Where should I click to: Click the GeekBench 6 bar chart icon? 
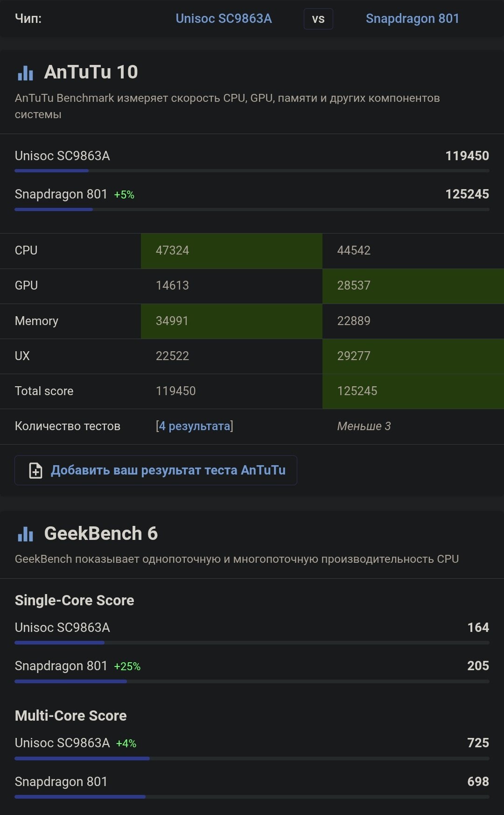click(x=25, y=534)
